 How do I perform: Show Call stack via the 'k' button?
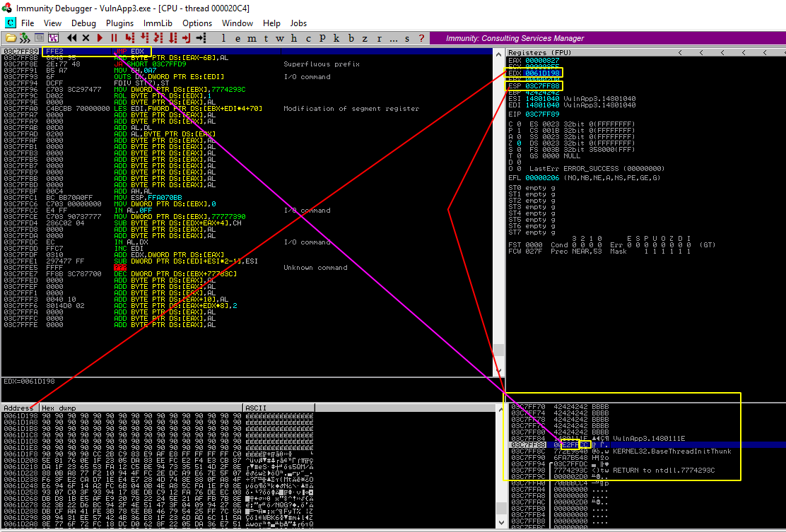(x=336, y=38)
